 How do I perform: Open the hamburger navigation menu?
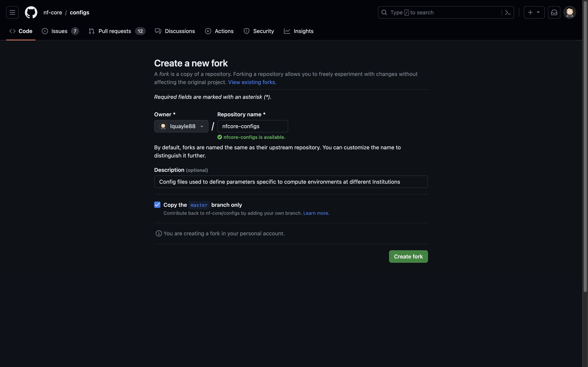[x=12, y=12]
